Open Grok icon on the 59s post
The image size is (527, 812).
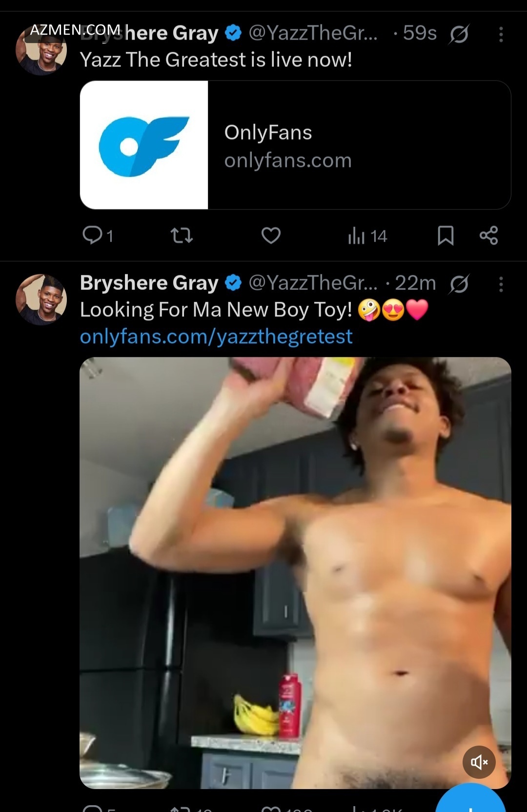(x=459, y=34)
